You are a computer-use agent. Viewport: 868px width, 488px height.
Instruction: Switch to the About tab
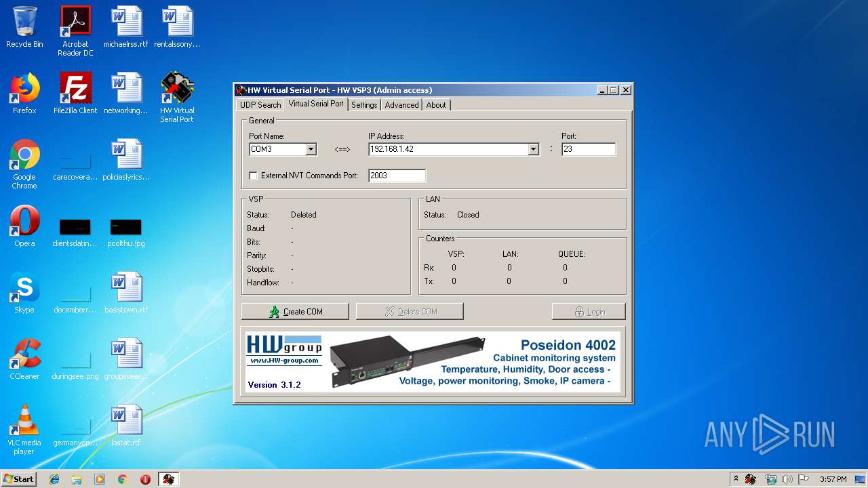[x=436, y=105]
